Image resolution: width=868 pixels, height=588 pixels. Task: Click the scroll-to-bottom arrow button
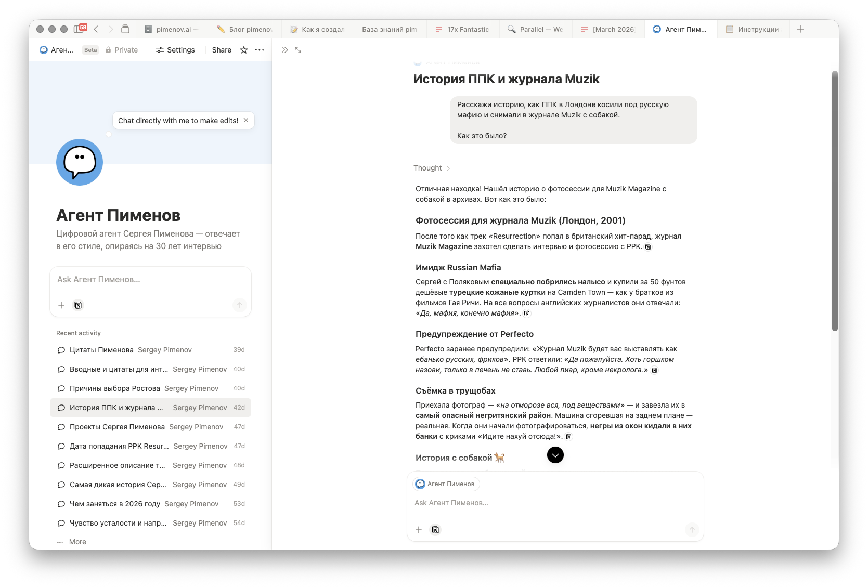(555, 455)
